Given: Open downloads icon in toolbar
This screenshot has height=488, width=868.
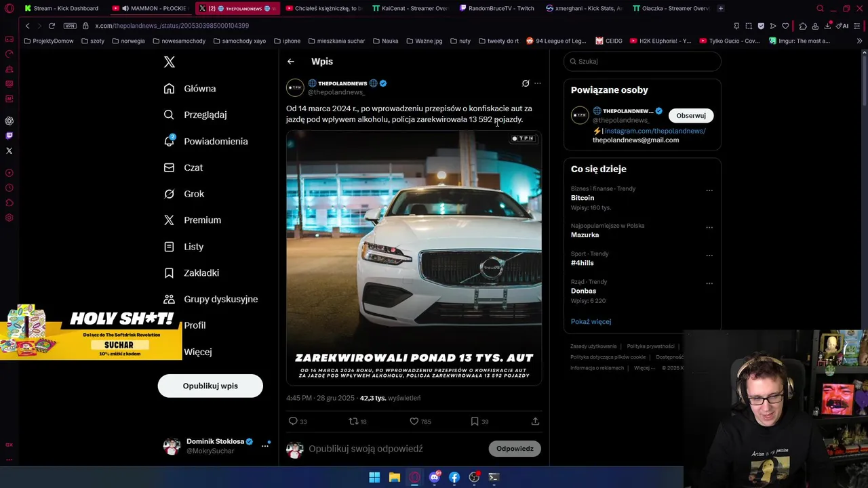Looking at the screenshot, I should click(828, 26).
